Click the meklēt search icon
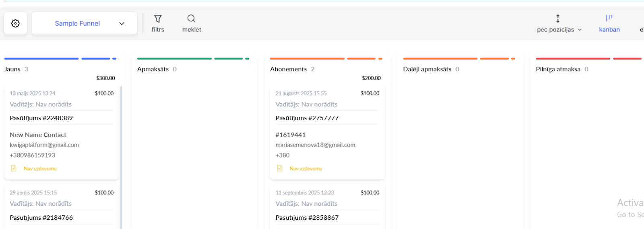The image size is (644, 229). pos(191,18)
